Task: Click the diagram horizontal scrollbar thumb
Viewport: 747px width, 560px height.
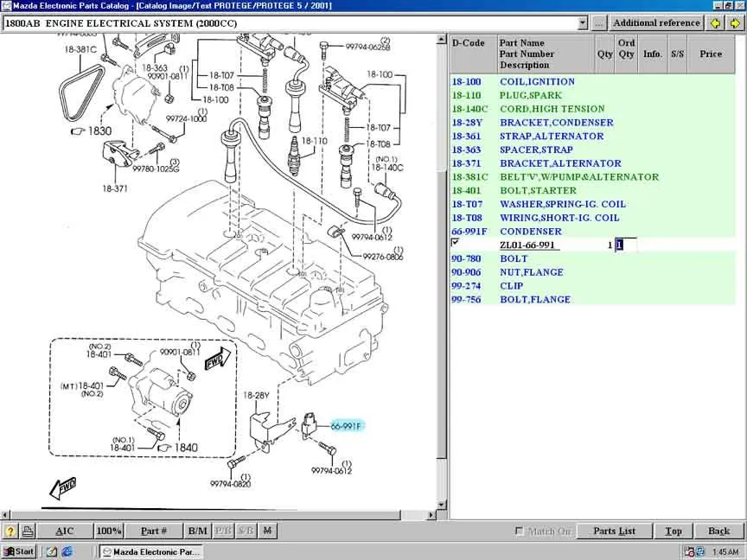Action: click(x=205, y=515)
